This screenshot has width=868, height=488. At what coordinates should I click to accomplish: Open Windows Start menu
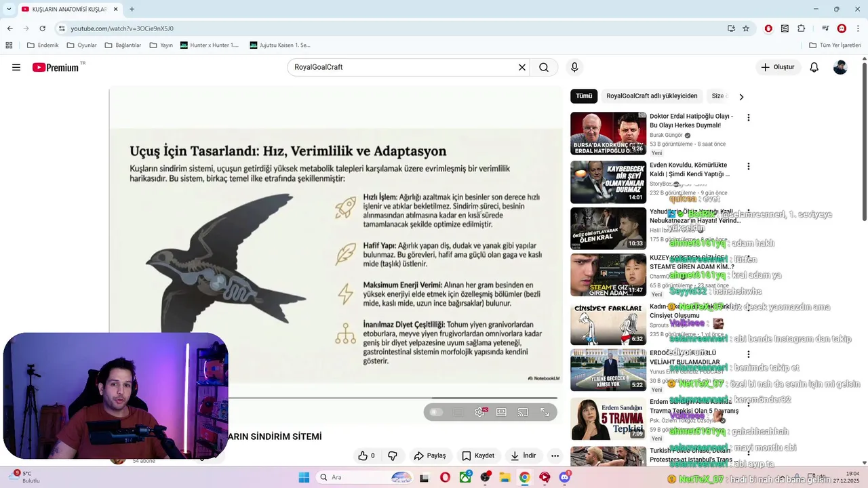coord(304,477)
